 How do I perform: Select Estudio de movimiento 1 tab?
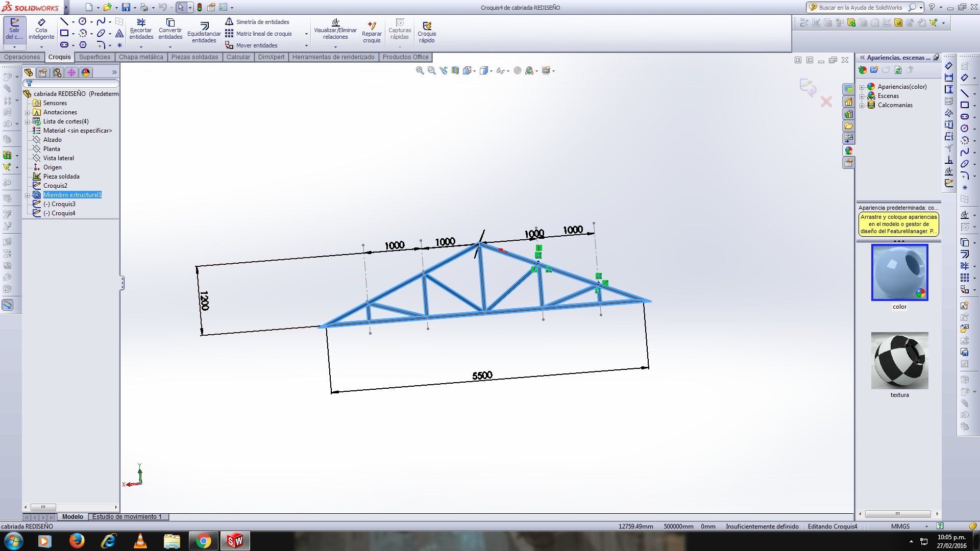tap(127, 517)
